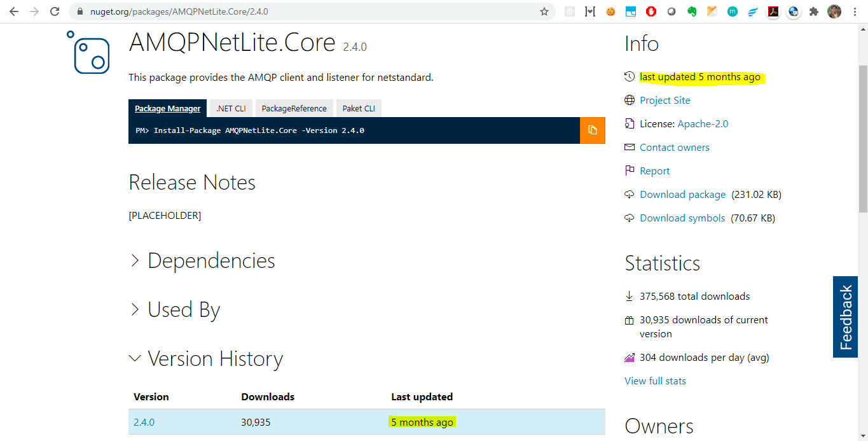Click the AMQPNetLite package logo icon
The width and height of the screenshot is (868, 441).
(x=88, y=53)
